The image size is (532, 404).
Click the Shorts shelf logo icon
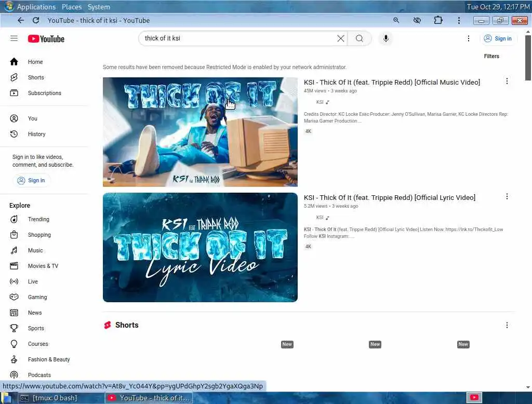[x=108, y=325]
